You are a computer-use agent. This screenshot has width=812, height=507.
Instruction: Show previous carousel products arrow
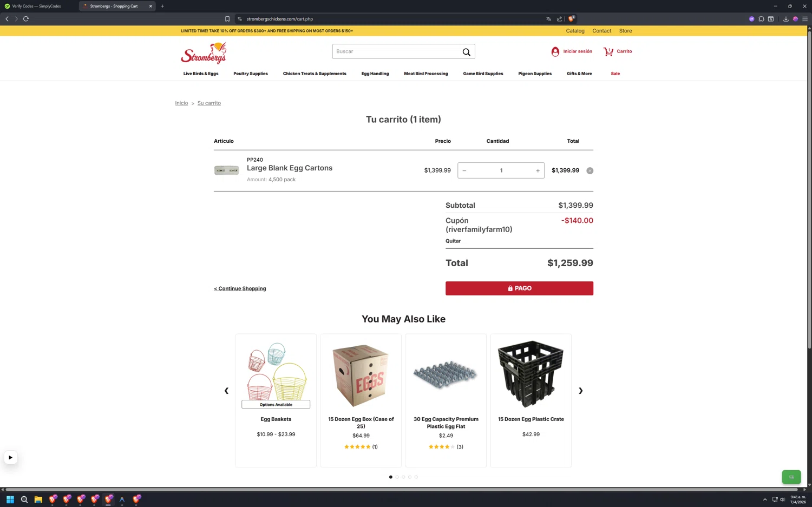pos(226,391)
